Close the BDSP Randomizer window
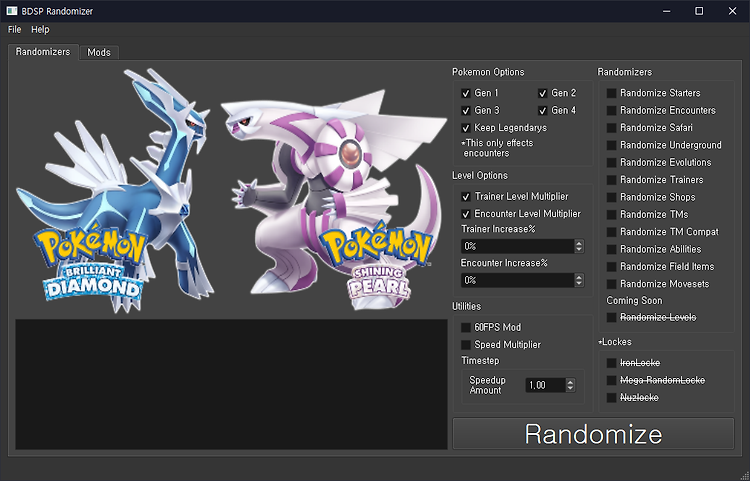750x481 pixels. tap(732, 11)
